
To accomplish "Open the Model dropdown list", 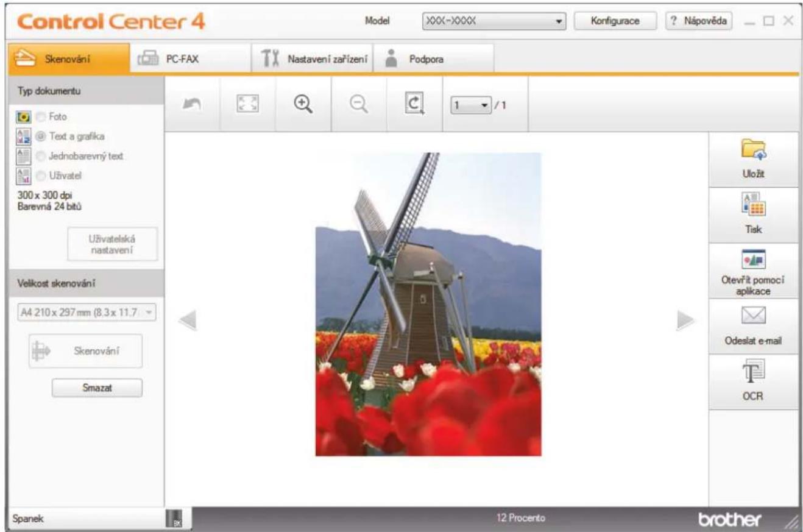I will pyautogui.click(x=493, y=21).
